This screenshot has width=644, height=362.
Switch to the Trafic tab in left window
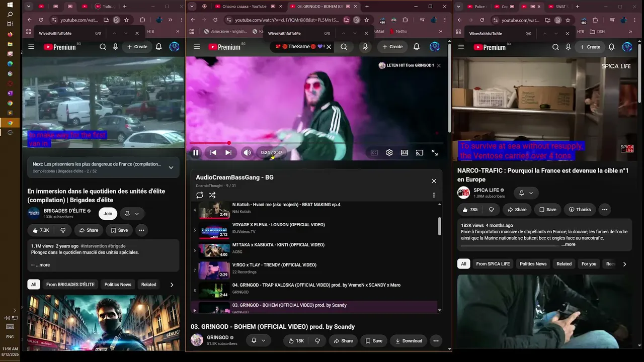pyautogui.click(x=104, y=7)
